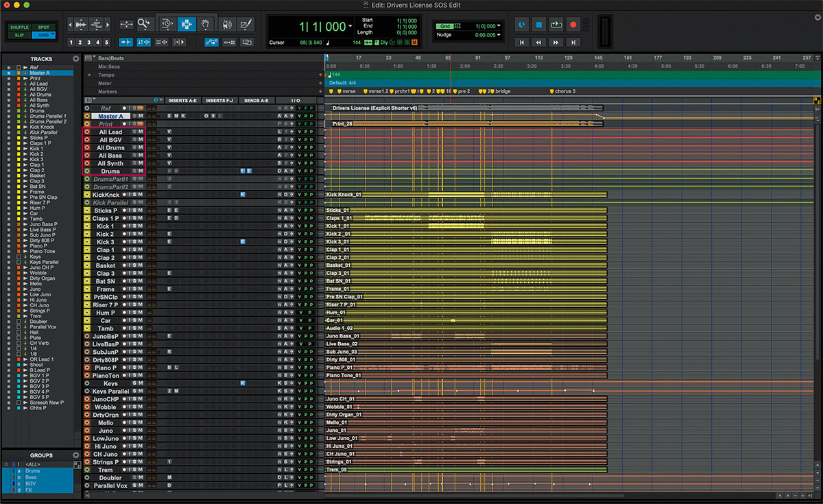Select the Scrubber speaker tool
This screenshot has height=504, width=823.
coord(227,24)
